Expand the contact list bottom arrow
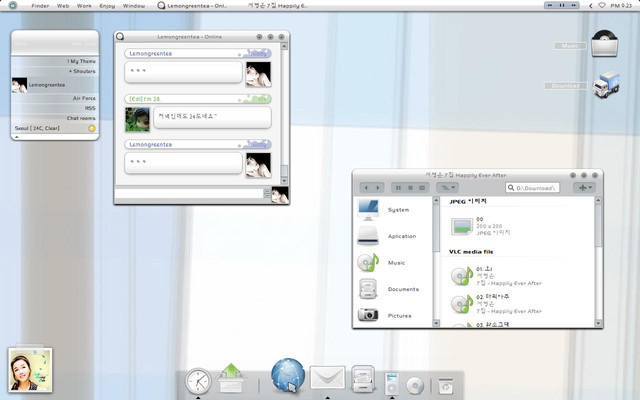 [x=17, y=137]
